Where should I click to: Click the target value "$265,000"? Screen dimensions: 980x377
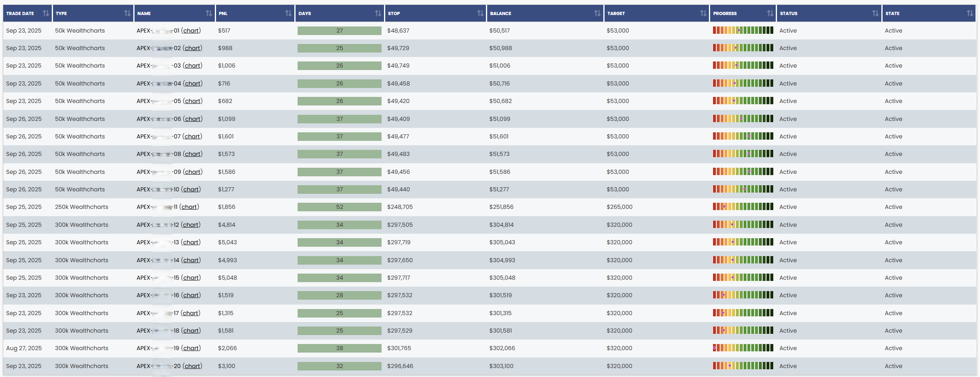click(620, 207)
